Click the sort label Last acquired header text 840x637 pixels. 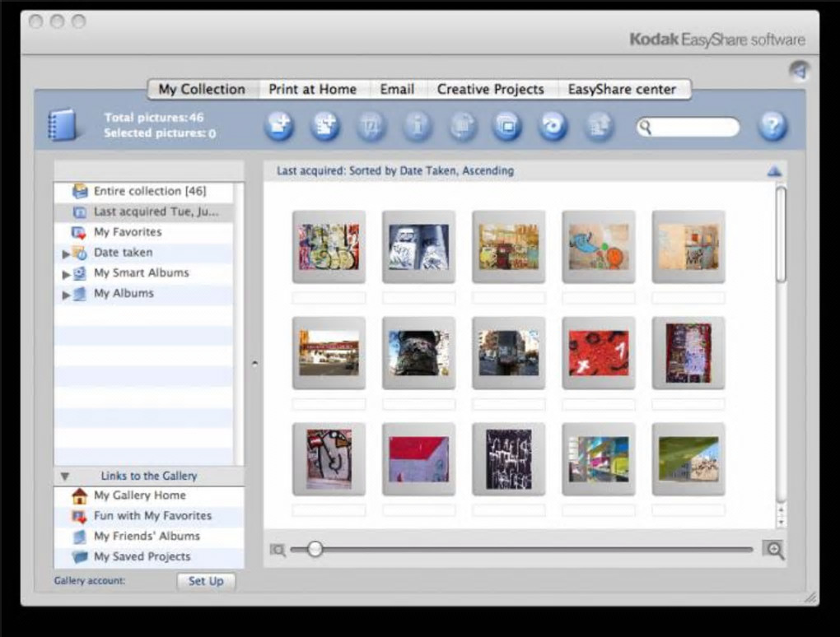[395, 170]
